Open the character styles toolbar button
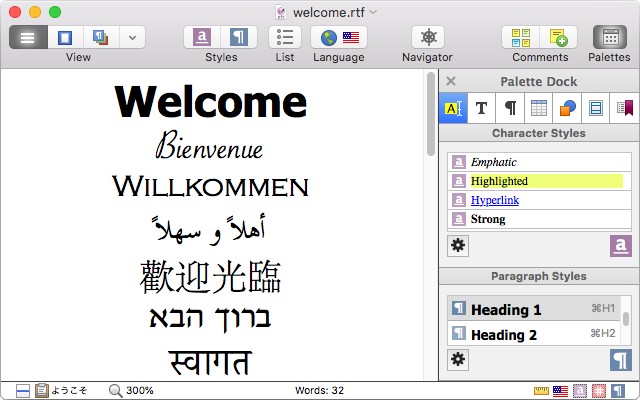 pos(202,37)
